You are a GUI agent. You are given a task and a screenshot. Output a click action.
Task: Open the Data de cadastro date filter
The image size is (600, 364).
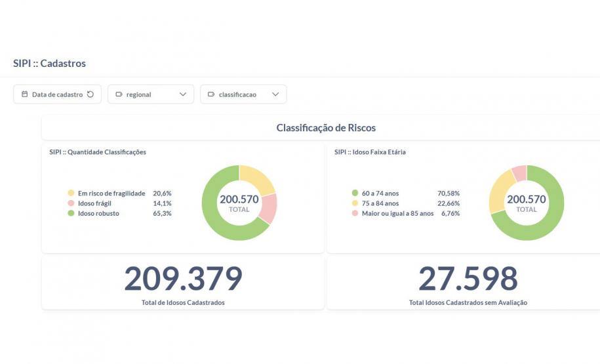click(x=56, y=94)
